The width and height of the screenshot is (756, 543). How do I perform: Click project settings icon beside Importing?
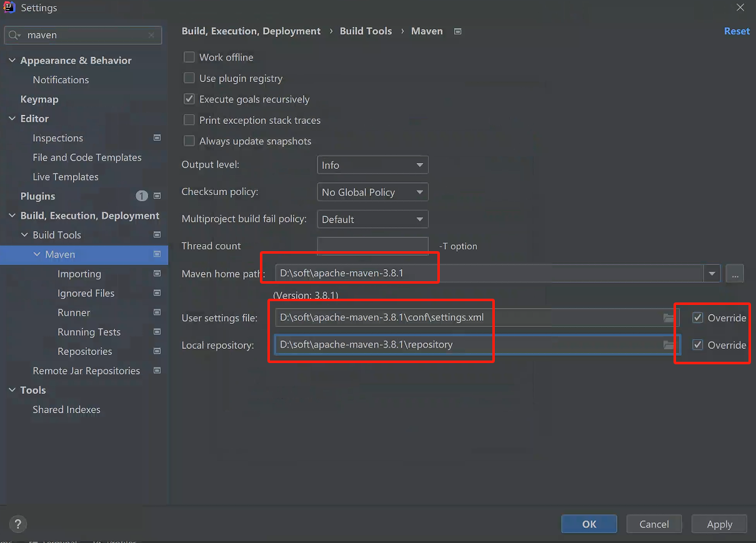[157, 274]
